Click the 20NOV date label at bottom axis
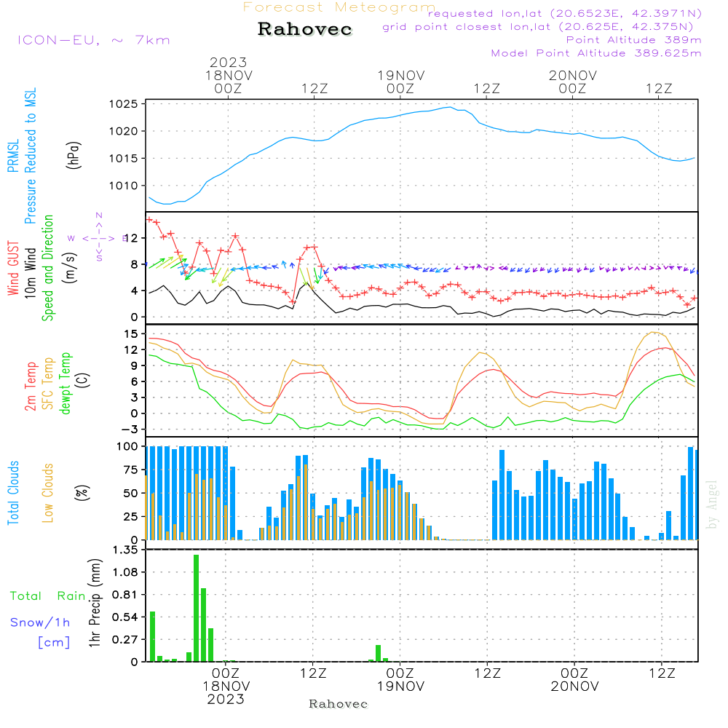728x728 pixels. tap(574, 687)
